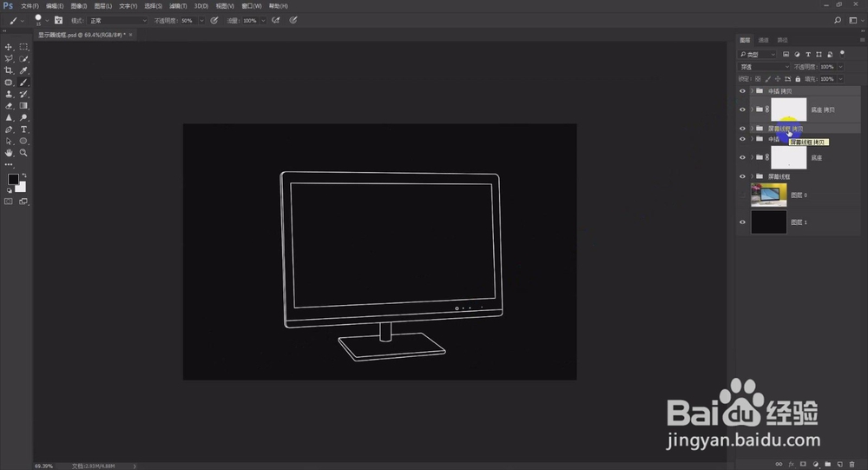Viewport: 868px width, 470px height.
Task: Select the Quick Selection tool
Action: 23,59
